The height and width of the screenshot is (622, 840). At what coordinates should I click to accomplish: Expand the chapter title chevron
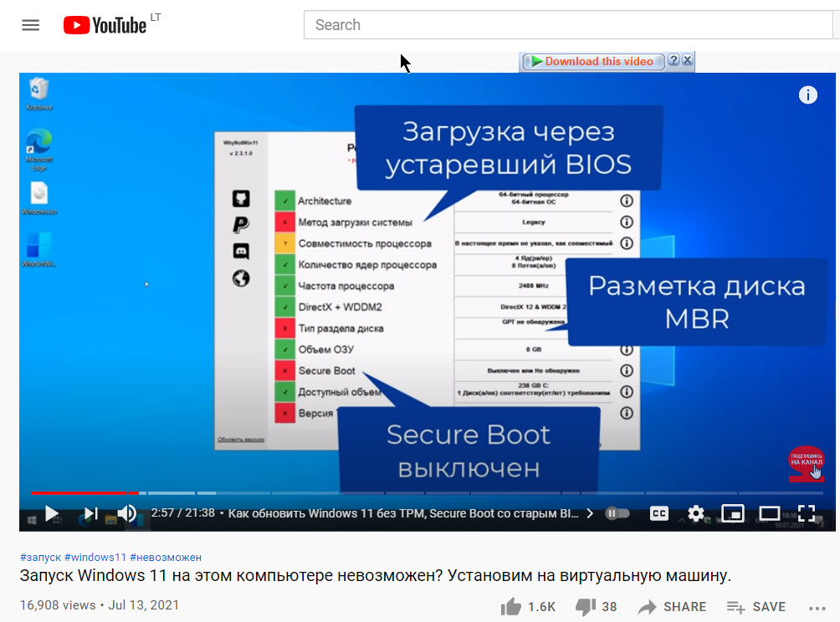(590, 513)
